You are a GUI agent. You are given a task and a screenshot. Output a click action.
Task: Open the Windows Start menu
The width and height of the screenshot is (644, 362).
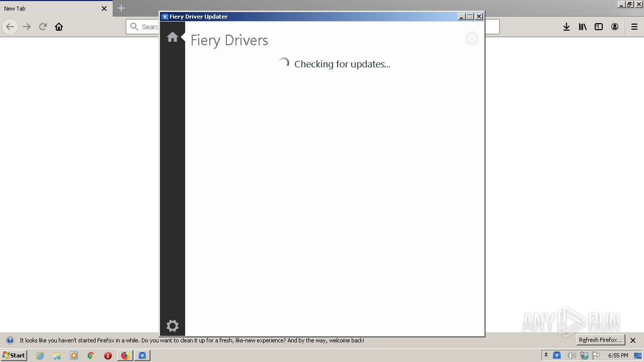coord(14,355)
